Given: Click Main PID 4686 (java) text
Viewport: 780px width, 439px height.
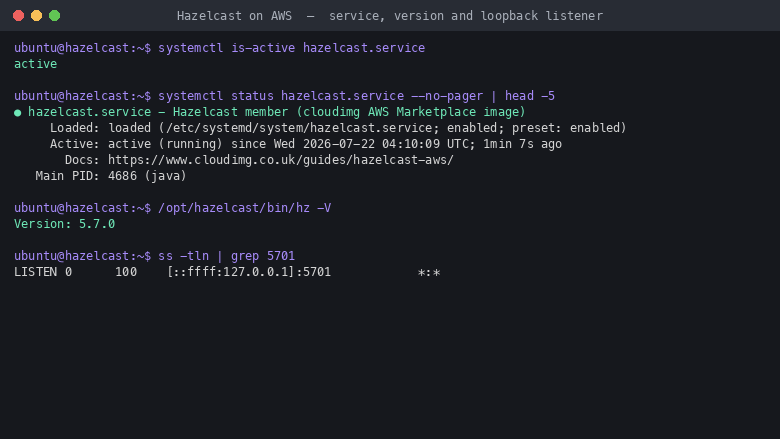Looking at the screenshot, I should coord(111,176).
